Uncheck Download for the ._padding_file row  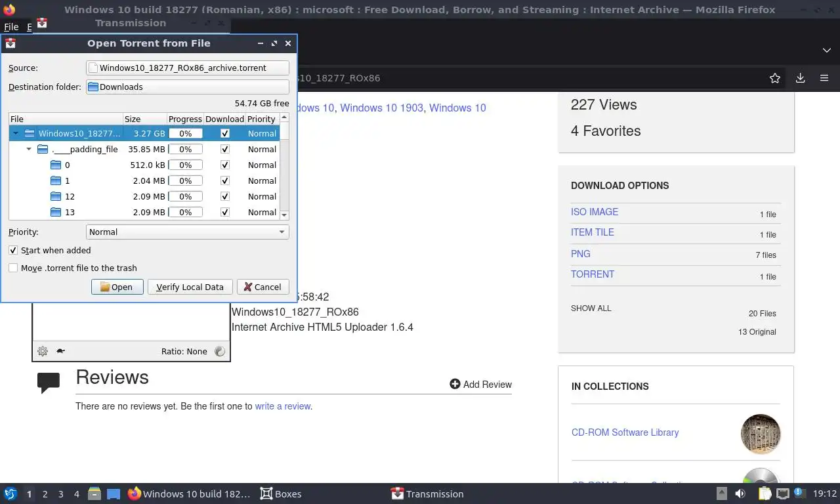coord(224,149)
